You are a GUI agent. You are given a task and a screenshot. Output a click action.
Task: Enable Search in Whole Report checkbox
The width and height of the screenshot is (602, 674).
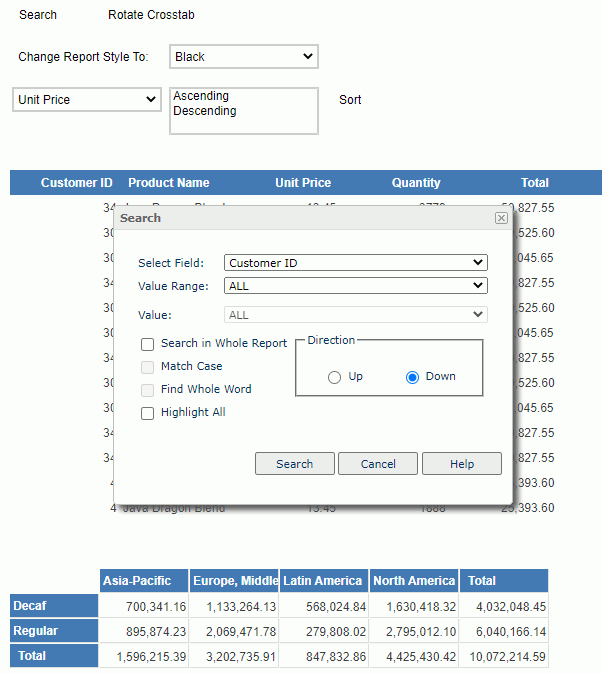pos(148,344)
